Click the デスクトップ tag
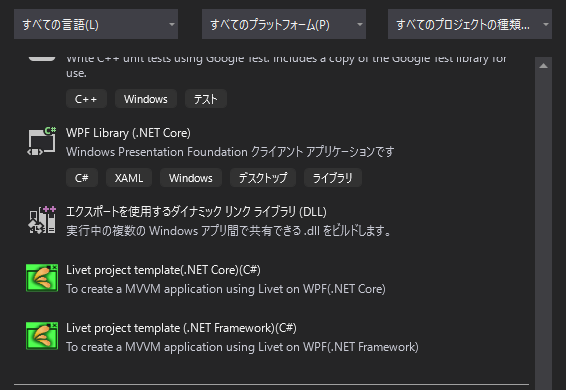The height and width of the screenshot is (390, 566). 263,178
